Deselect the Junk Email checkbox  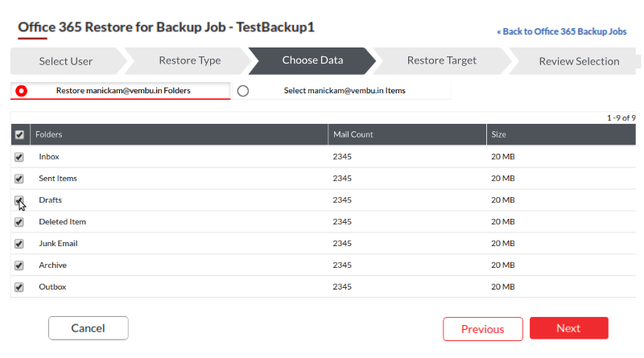[x=19, y=244]
